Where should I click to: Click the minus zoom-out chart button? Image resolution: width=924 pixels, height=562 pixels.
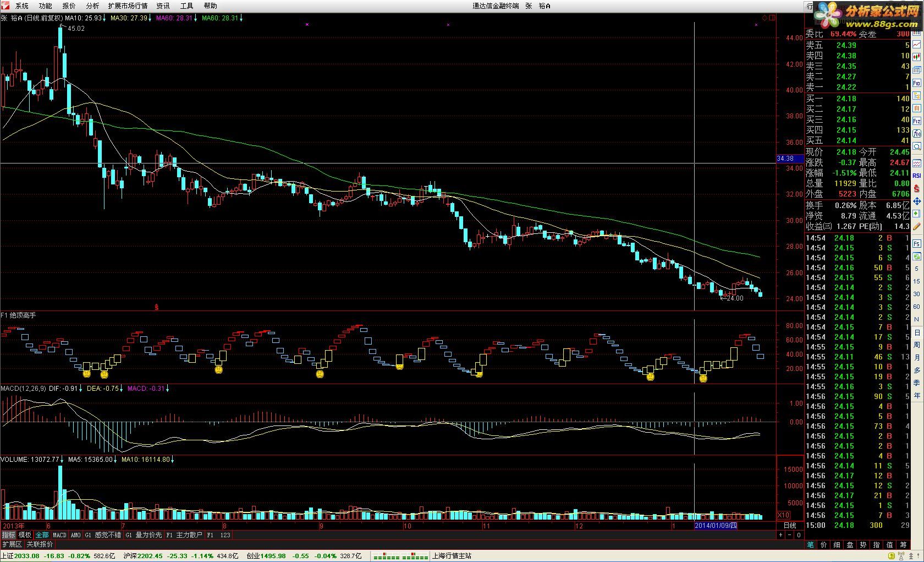[x=789, y=535]
